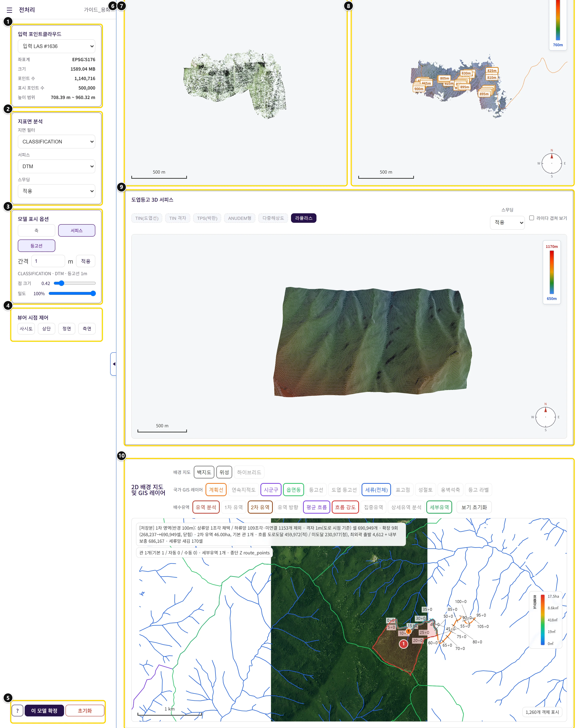Select the 하이브리드 background map

coord(249,472)
